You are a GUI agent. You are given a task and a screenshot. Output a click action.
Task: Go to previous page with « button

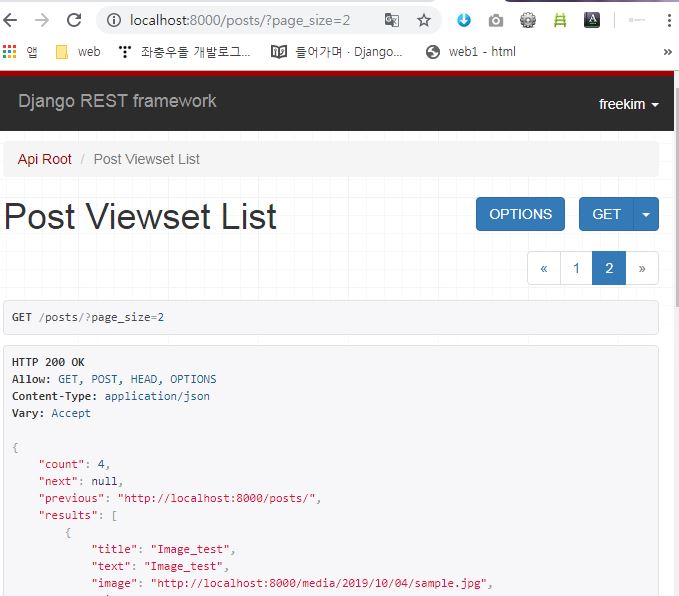(544, 268)
